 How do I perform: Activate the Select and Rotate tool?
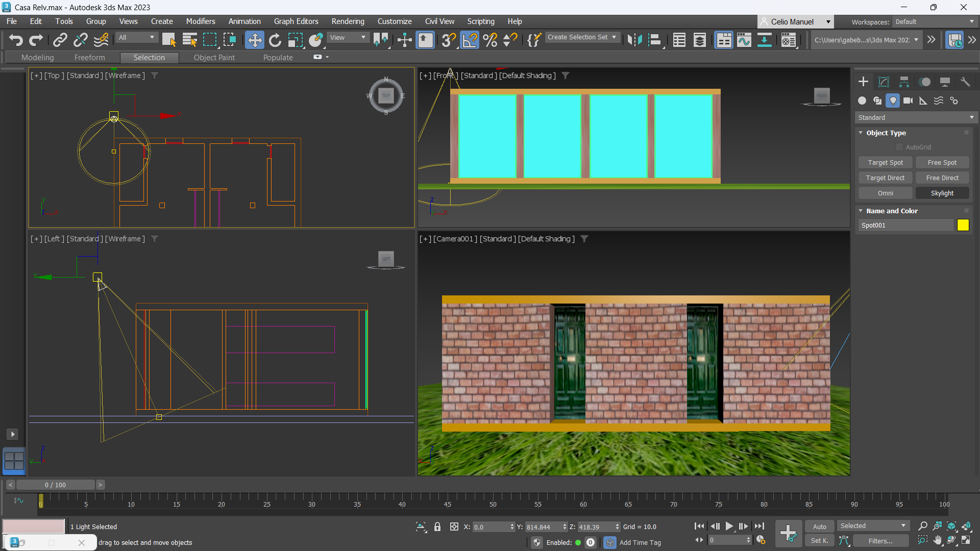pos(275,40)
